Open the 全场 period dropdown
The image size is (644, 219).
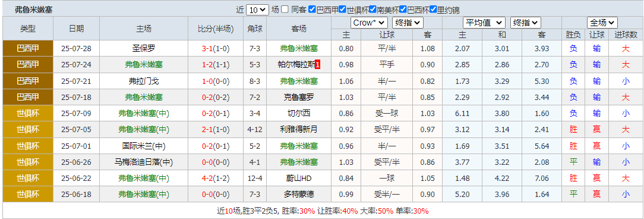[x=602, y=22]
